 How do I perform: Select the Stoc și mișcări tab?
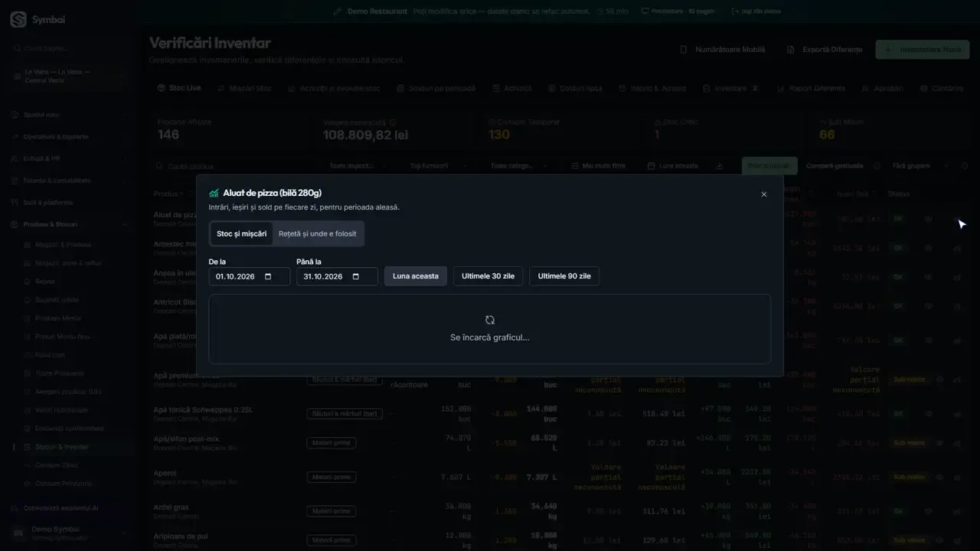[242, 233]
